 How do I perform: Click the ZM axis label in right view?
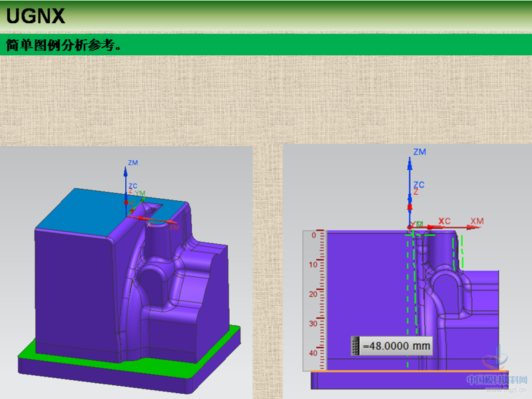[419, 152]
